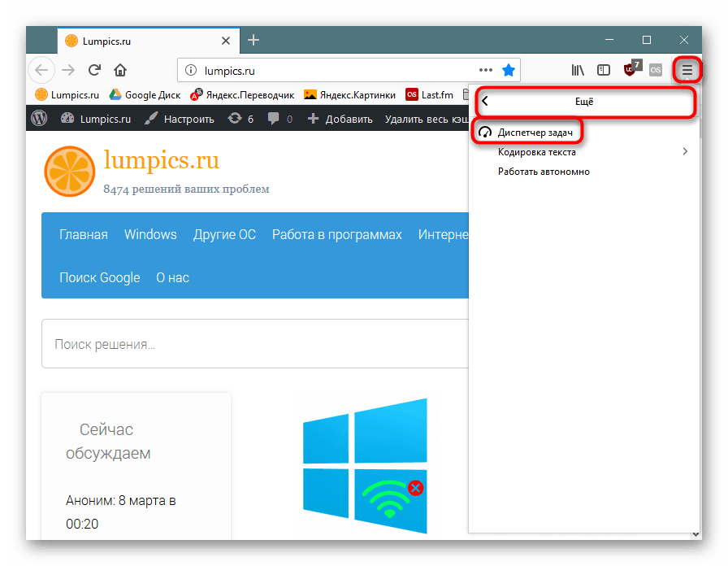The image size is (728, 566).
Task: Show the sidebars toolbar icon
Action: [x=604, y=70]
